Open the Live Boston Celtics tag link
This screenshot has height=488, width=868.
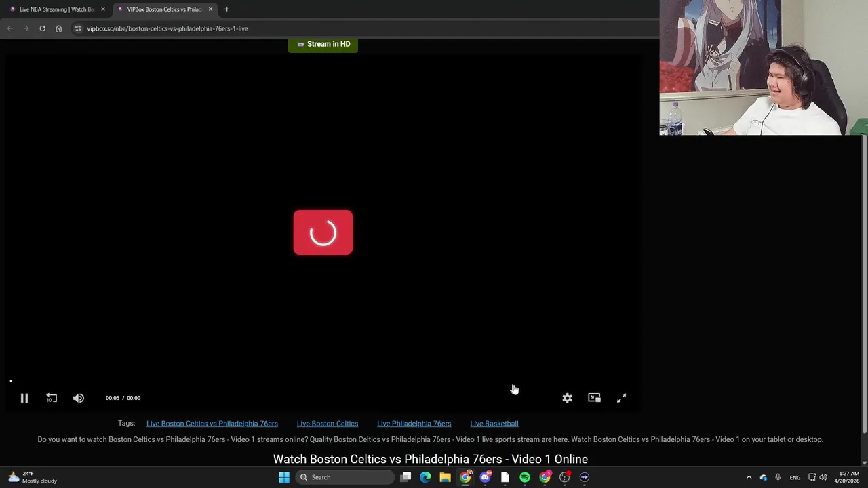328,424
